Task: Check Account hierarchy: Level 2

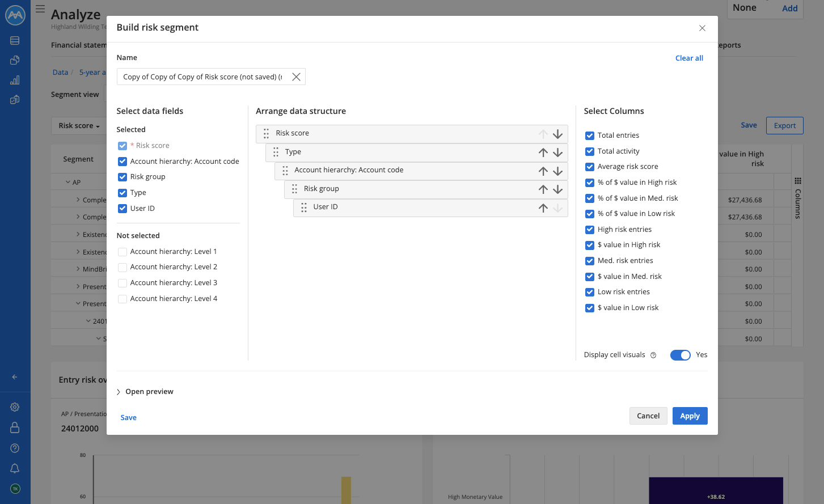Action: pyautogui.click(x=122, y=267)
